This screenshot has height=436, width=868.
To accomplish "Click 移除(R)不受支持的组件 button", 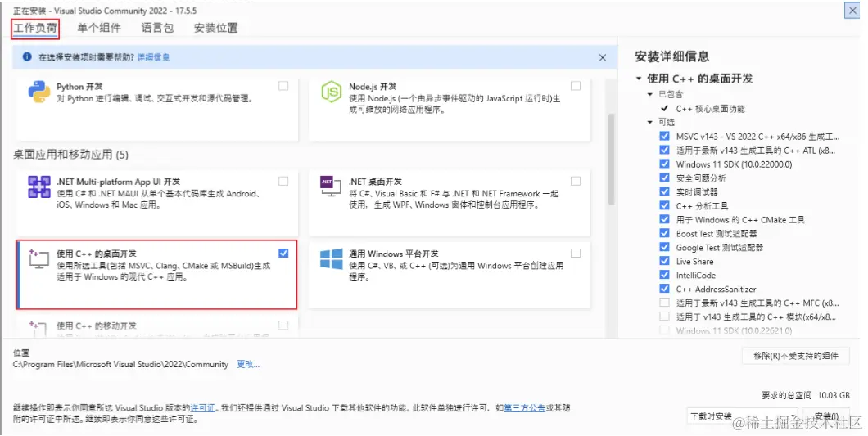I will coord(795,356).
